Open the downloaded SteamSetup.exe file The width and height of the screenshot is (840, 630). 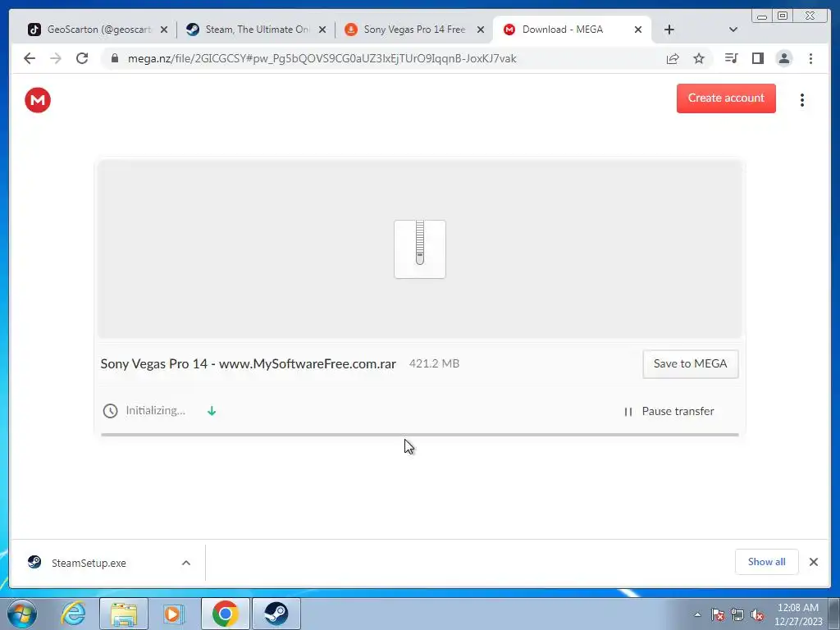(x=89, y=563)
